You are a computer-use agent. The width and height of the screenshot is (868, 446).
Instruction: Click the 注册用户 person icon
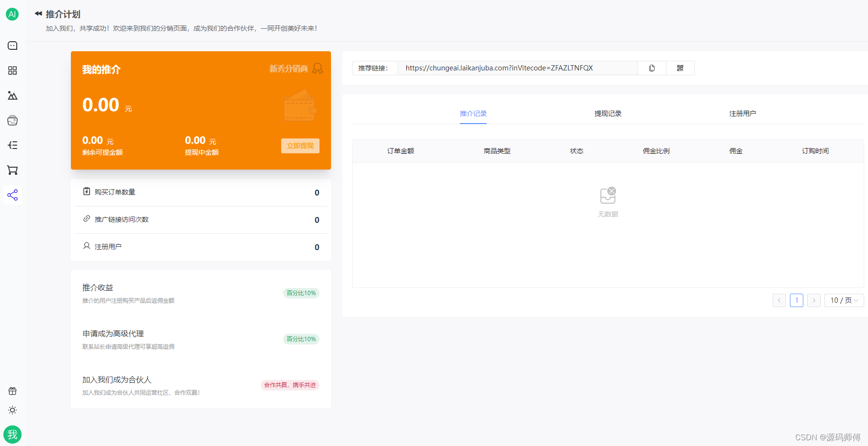(x=87, y=246)
